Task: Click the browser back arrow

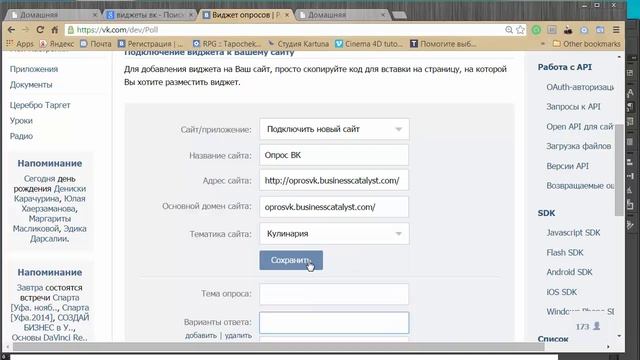Action: coord(11,30)
